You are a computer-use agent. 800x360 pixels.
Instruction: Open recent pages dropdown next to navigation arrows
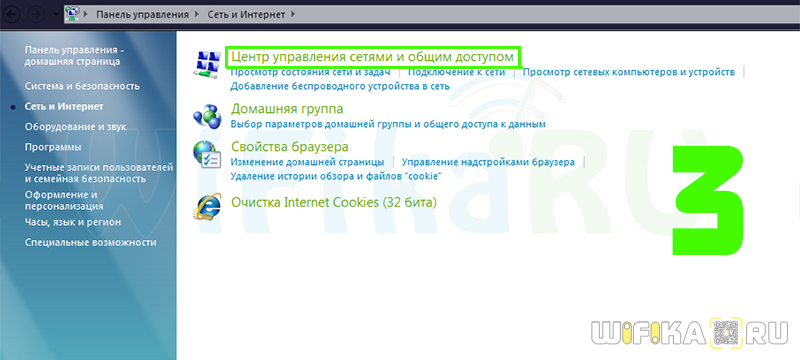point(56,14)
